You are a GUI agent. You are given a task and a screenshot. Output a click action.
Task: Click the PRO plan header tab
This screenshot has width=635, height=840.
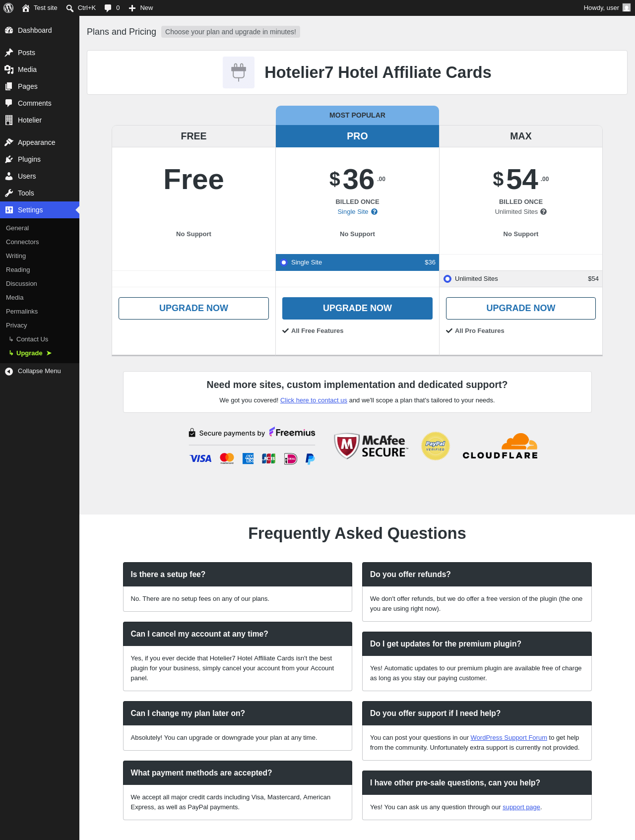(x=357, y=136)
